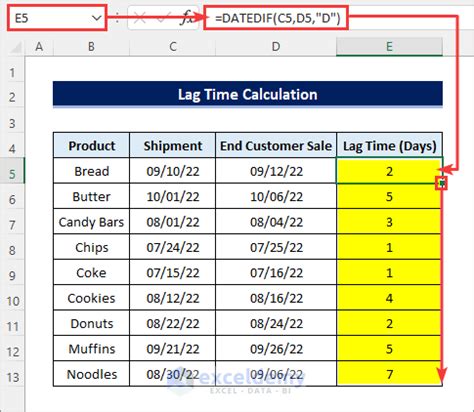The image size is (474, 412).
Task: Select the Muffins cell
Action: [91, 348]
